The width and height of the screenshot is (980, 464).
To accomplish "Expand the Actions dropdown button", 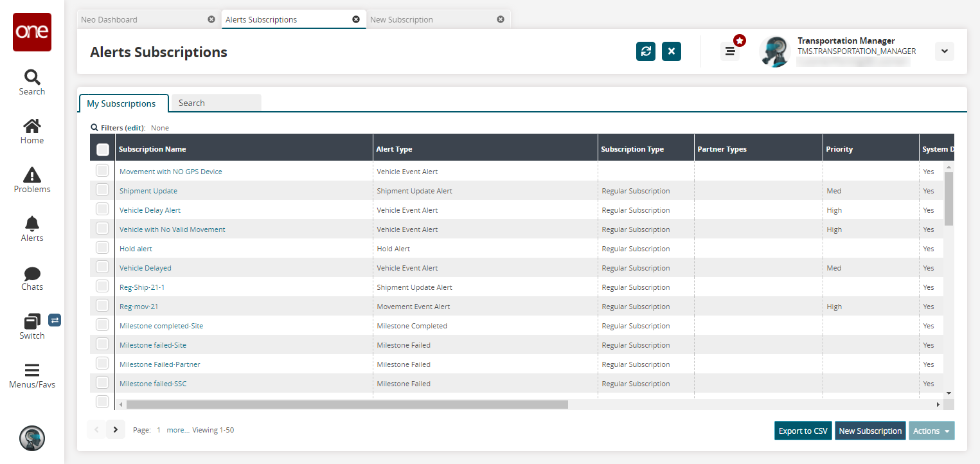I will click(931, 431).
